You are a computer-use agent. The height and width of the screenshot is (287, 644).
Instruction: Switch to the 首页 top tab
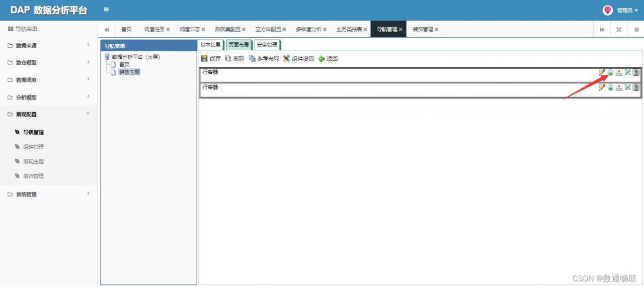click(126, 29)
